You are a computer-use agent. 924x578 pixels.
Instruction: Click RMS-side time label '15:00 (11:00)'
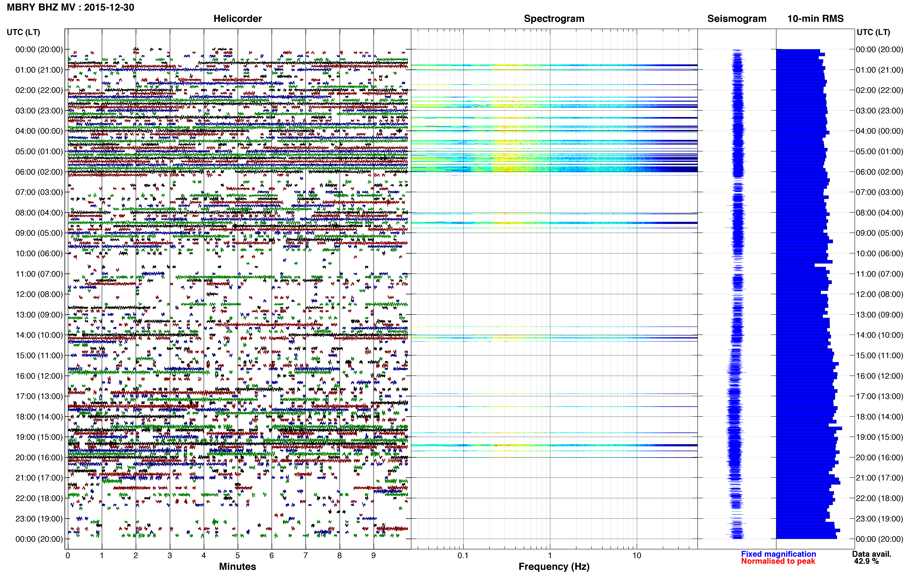879,355
